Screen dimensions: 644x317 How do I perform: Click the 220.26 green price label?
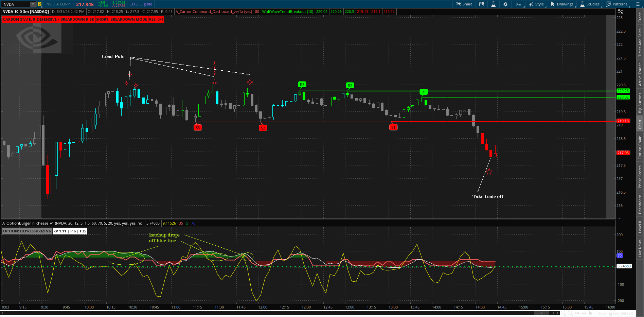point(623,91)
